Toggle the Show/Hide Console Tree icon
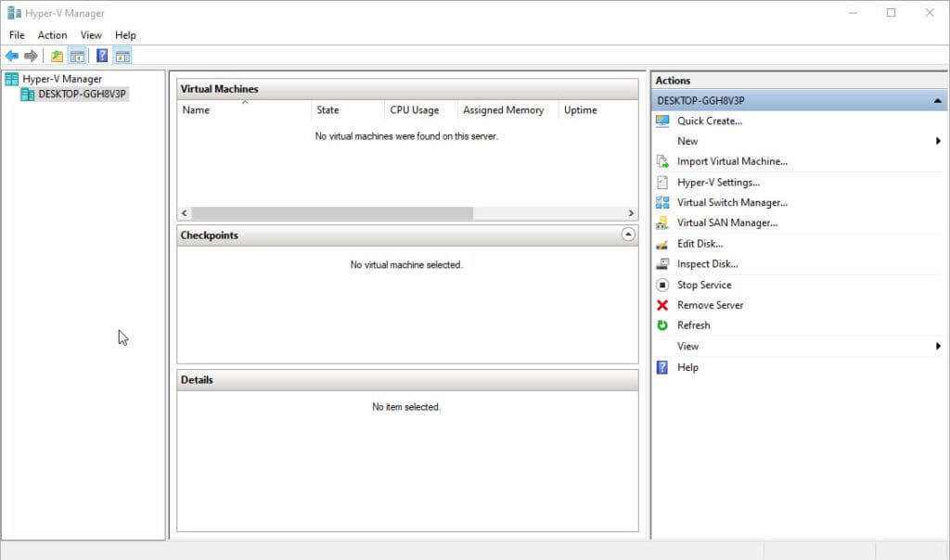950x560 pixels. (x=78, y=57)
